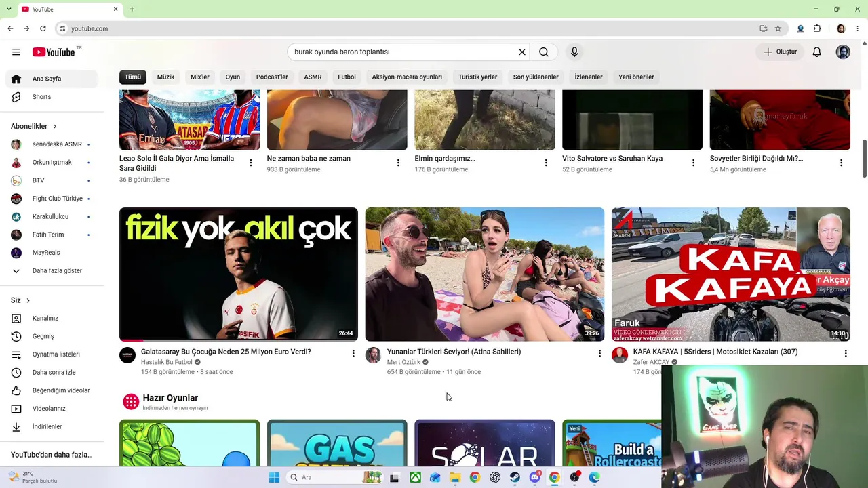Select the Mix'ler filter chip
Image resolution: width=868 pixels, height=488 pixels.
200,77
